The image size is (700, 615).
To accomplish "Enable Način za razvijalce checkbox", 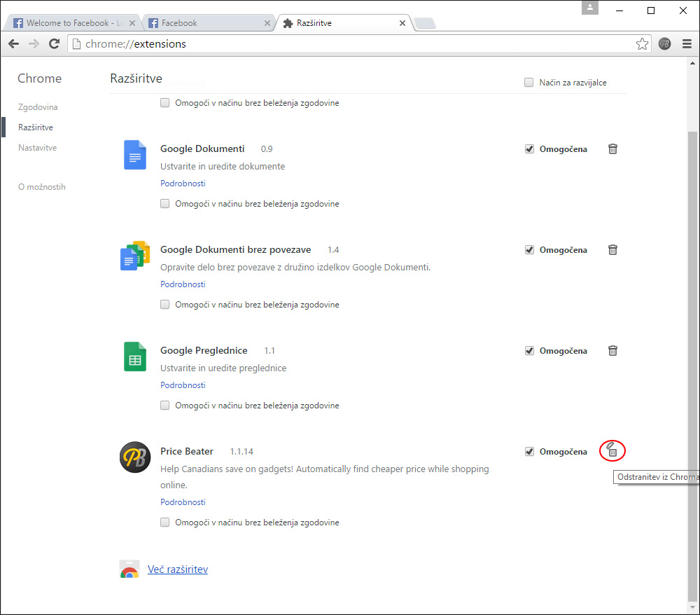I will point(528,82).
